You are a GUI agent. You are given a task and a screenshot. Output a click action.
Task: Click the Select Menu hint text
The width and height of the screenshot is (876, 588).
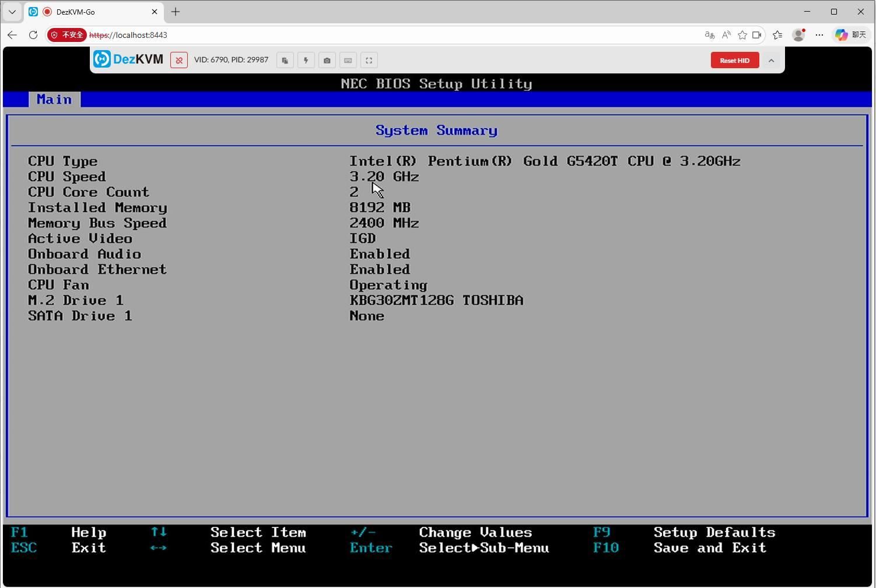pyautogui.click(x=258, y=548)
